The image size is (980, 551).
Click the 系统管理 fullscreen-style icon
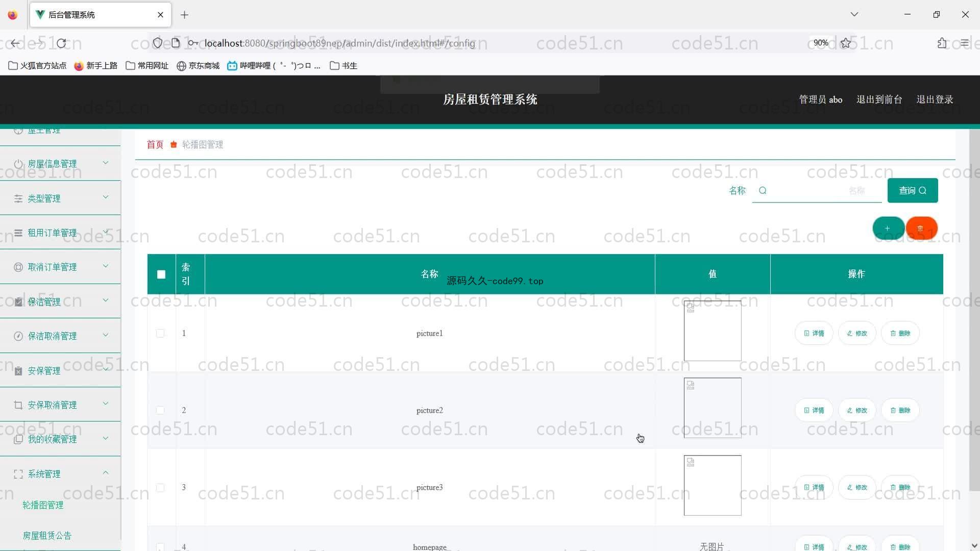click(x=18, y=474)
